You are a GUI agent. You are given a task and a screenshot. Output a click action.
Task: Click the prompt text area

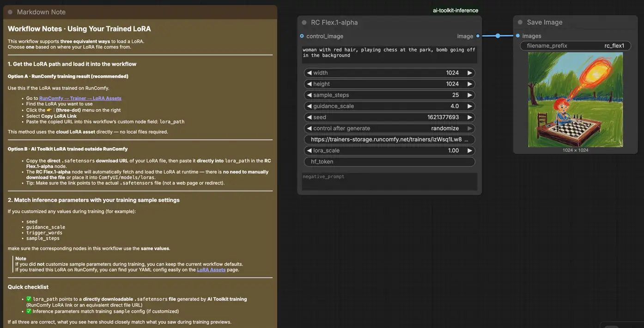tap(389, 55)
